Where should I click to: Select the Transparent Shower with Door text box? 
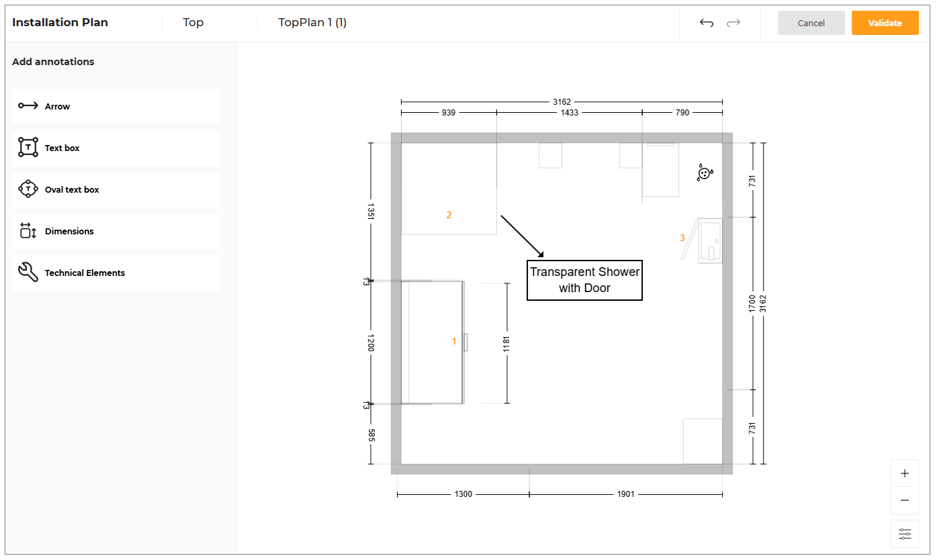tap(585, 280)
